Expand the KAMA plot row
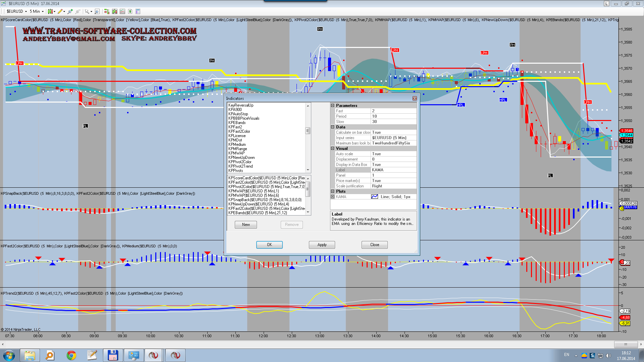644x362 pixels. point(333,197)
